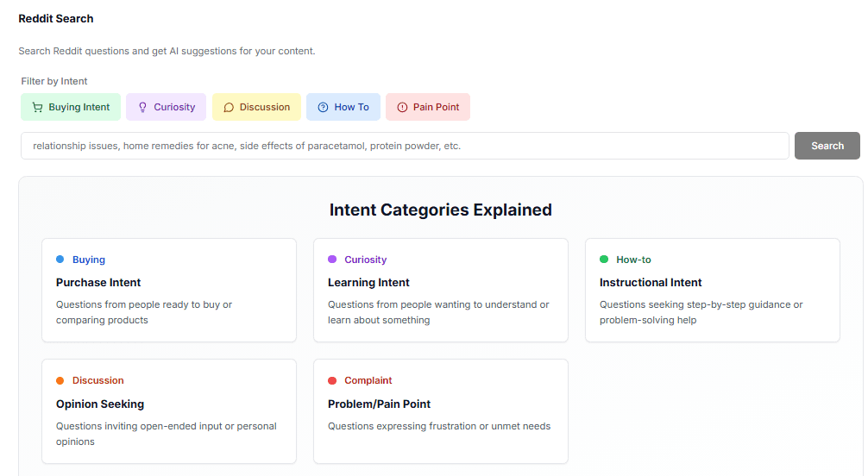Screen dimensions: 868x476
Task: Click the Complaint label in pain point card
Action: [368, 380]
